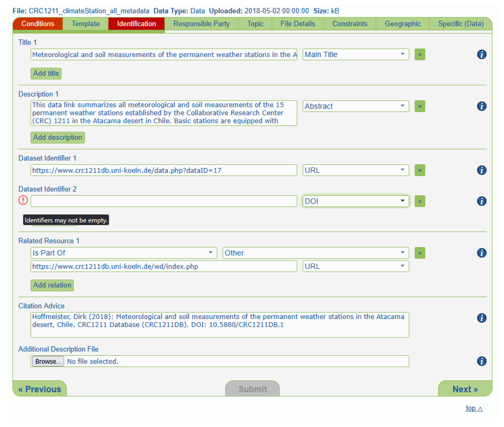Remove Title 1 with its x button

tap(420, 55)
